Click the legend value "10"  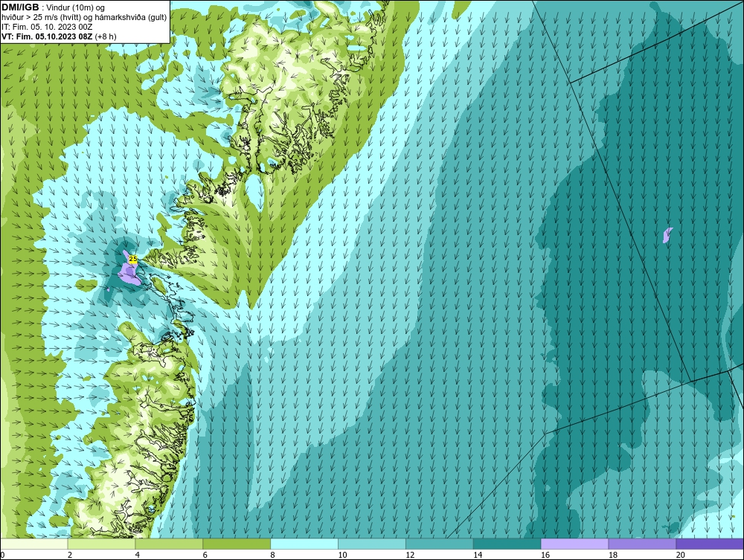342,555
